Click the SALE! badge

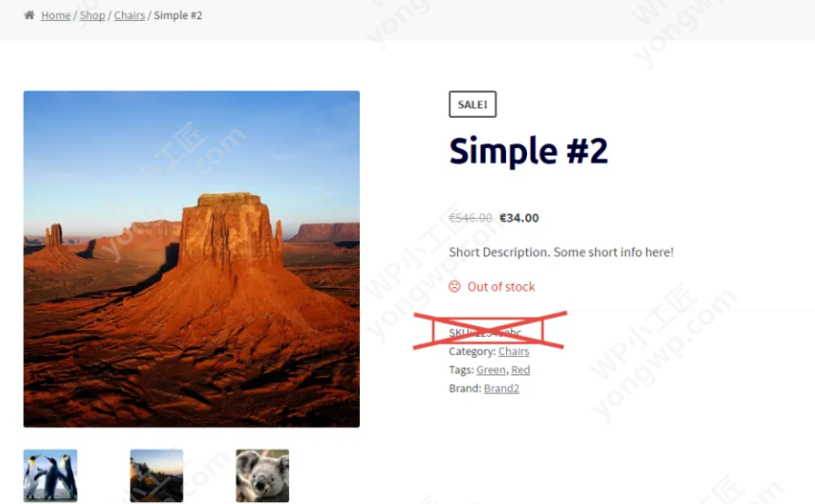click(472, 104)
